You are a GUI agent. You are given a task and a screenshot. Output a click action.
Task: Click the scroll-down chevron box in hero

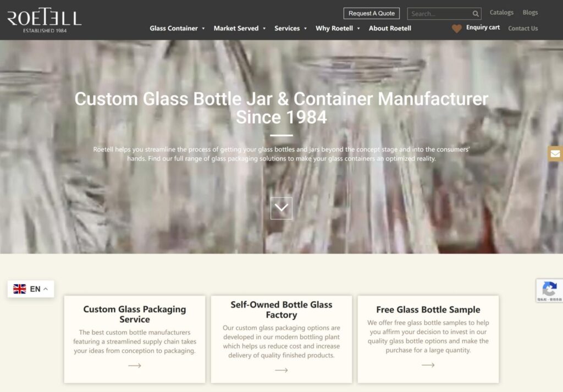(281, 208)
